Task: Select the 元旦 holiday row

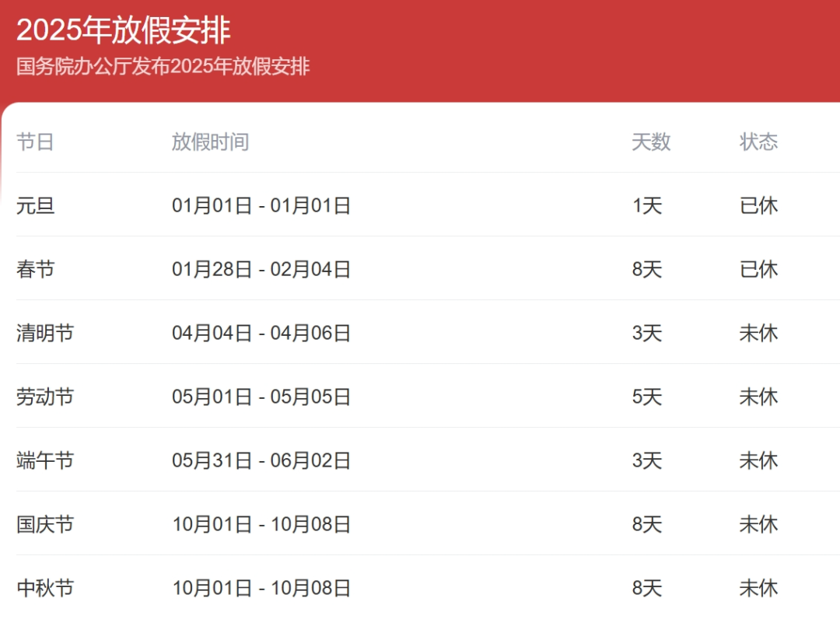Action: (x=36, y=205)
